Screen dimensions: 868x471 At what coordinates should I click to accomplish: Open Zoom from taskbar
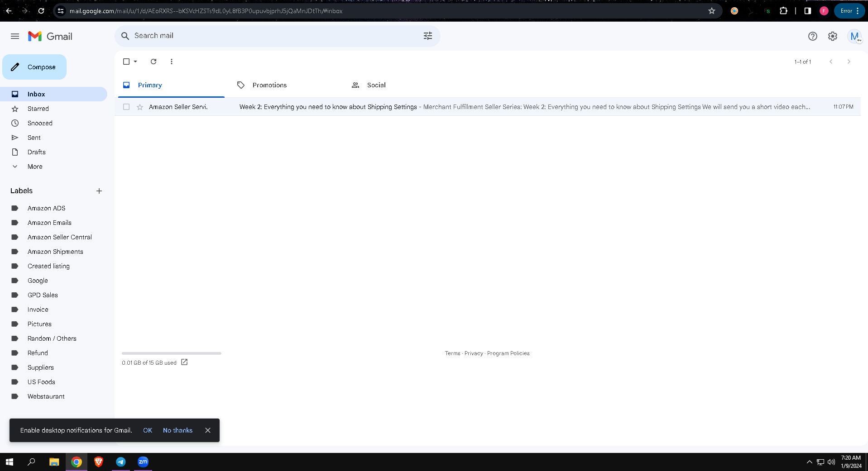[x=143, y=462]
